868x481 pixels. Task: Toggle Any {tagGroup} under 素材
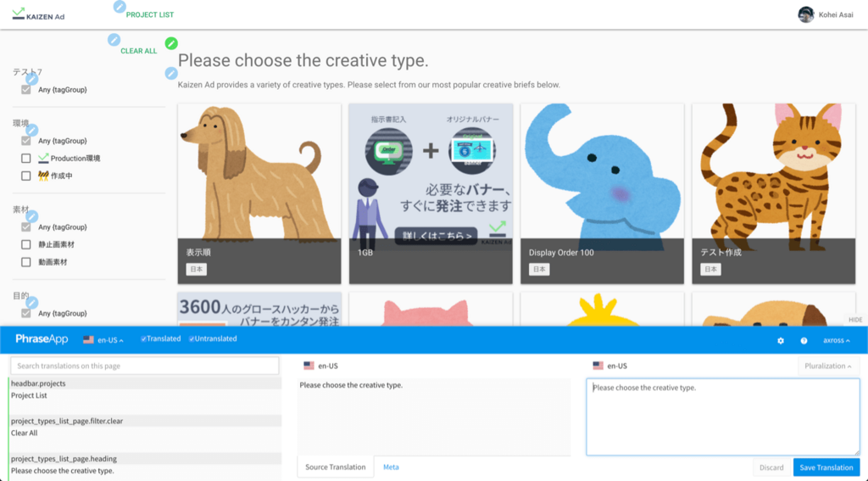tap(26, 227)
